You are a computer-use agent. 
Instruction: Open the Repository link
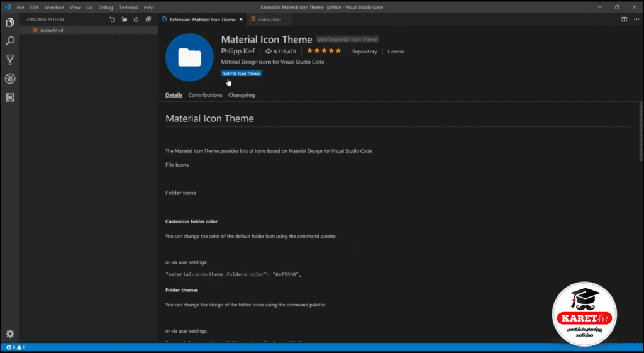(x=364, y=52)
